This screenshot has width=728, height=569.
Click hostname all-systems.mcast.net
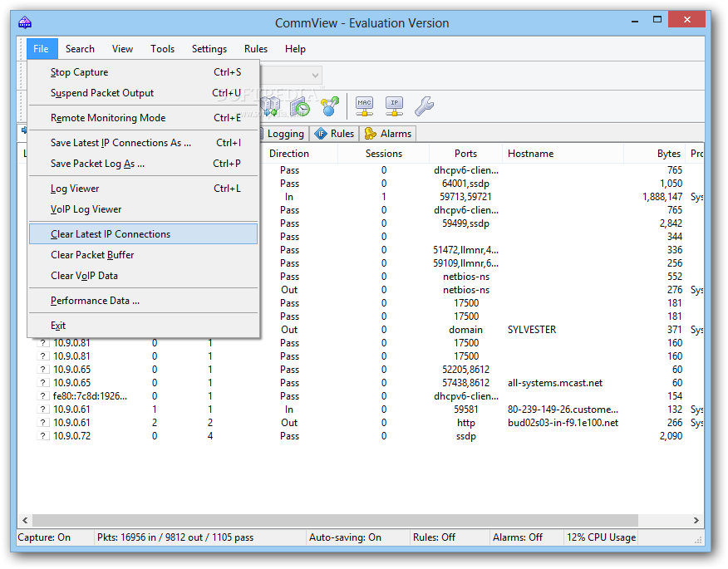point(555,383)
